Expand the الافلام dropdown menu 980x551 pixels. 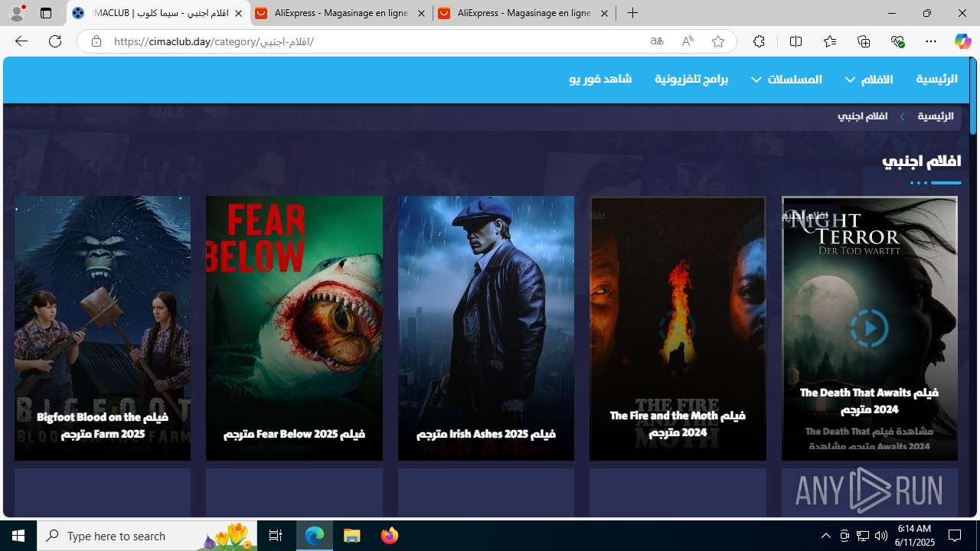point(869,80)
